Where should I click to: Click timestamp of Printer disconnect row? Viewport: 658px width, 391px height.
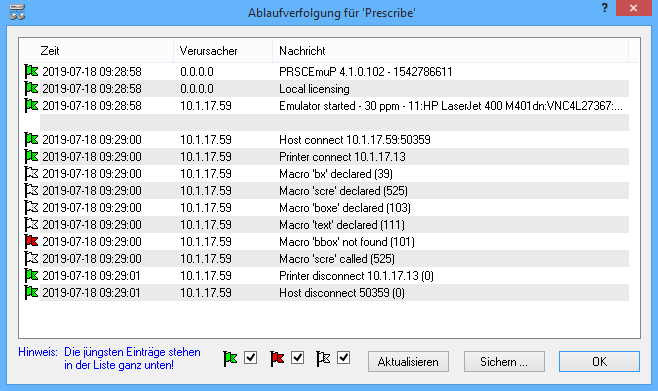point(91,276)
